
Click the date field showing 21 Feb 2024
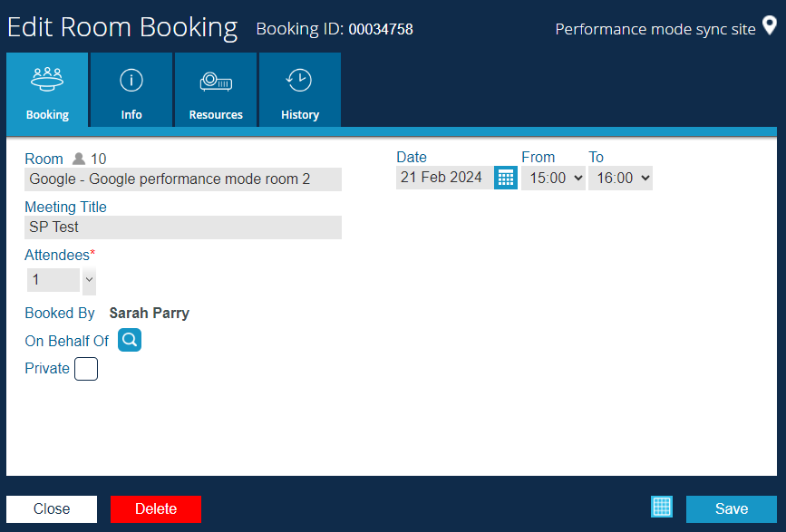pyautogui.click(x=445, y=178)
